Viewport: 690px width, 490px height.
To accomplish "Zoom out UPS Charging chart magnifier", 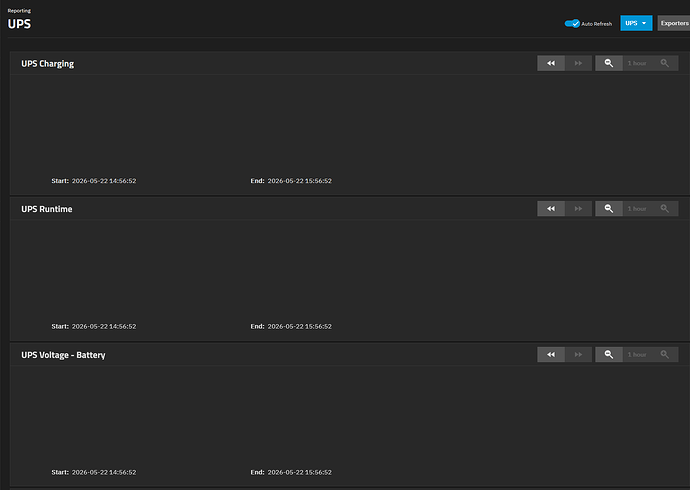I will click(x=609, y=63).
